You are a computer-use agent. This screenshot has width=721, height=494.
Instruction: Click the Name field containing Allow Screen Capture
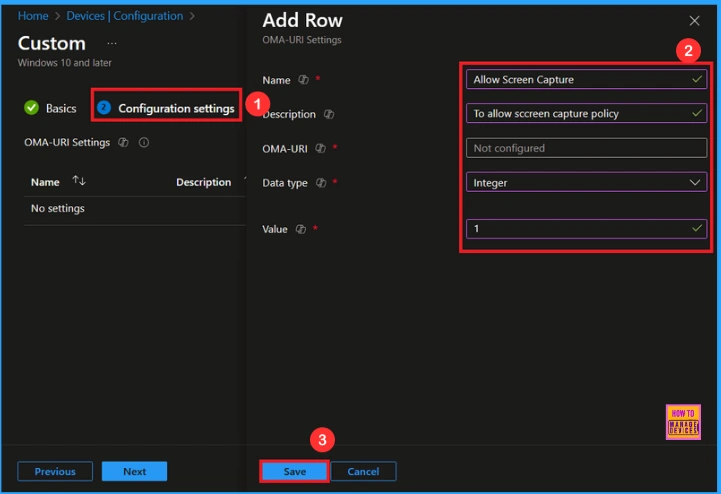point(586,79)
